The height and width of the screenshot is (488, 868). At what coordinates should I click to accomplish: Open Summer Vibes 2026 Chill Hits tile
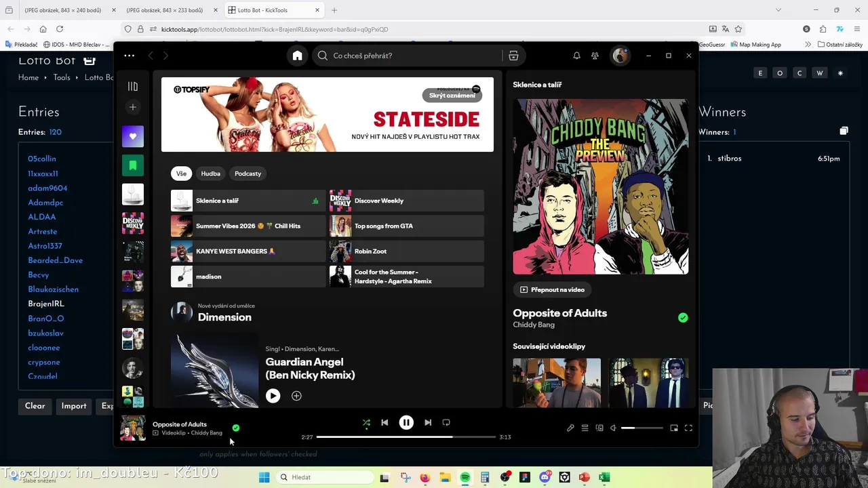click(248, 226)
